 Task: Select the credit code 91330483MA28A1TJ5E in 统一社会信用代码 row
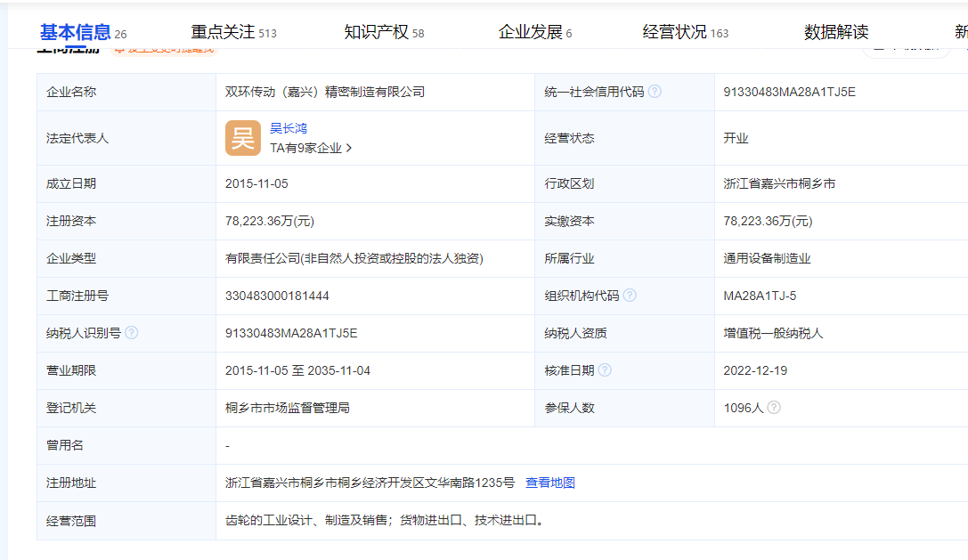tap(789, 92)
